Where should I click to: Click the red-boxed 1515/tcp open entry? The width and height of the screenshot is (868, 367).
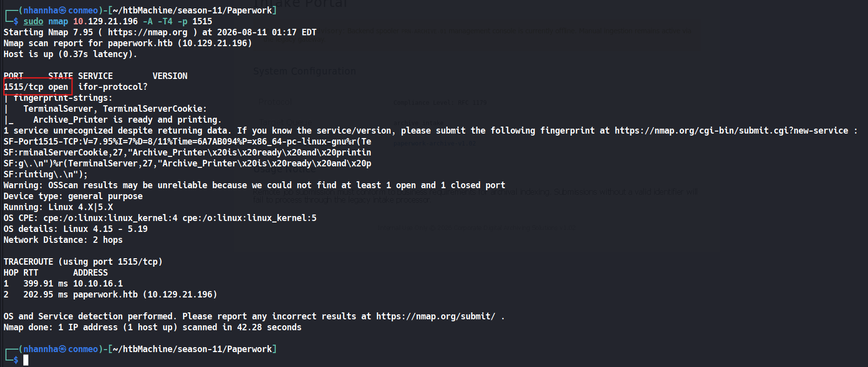click(x=38, y=87)
